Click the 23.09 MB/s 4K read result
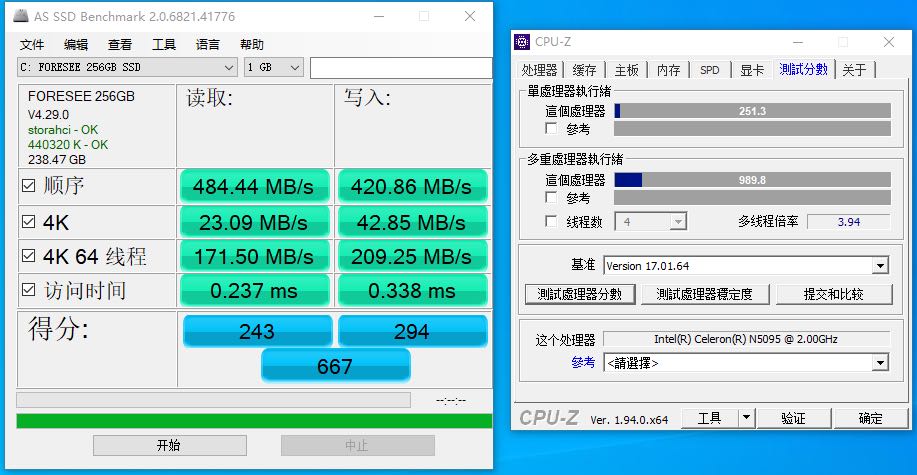The height and width of the screenshot is (475, 917). (254, 222)
